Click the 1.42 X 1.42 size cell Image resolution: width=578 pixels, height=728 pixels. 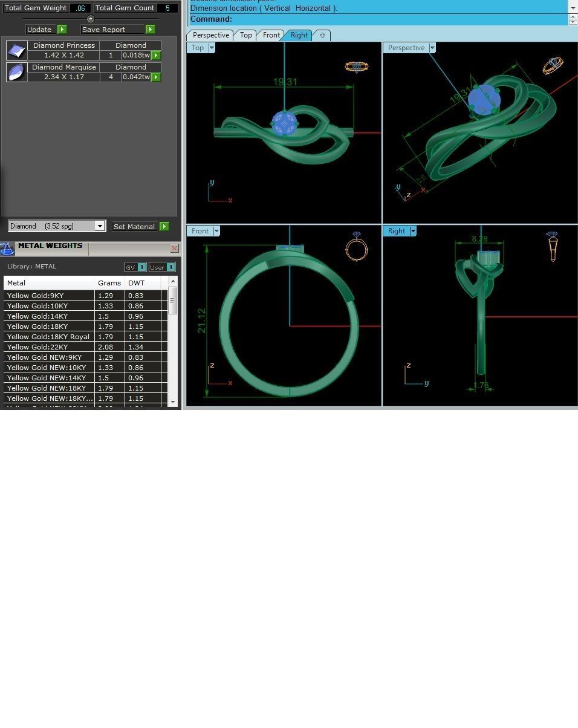tap(64, 55)
